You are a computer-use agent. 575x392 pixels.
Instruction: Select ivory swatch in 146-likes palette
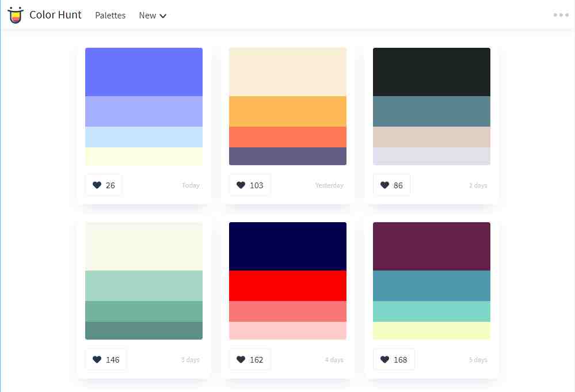144,246
